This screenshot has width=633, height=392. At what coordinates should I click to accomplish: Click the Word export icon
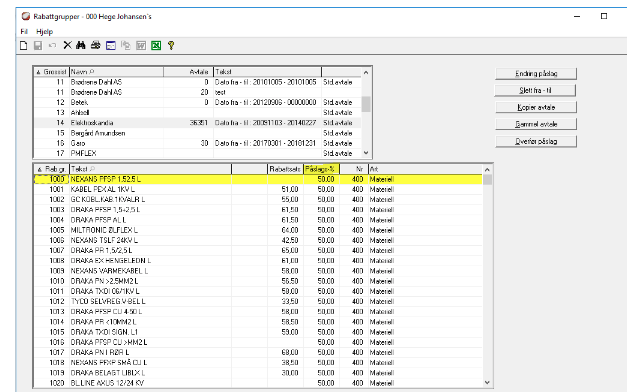click(x=141, y=46)
